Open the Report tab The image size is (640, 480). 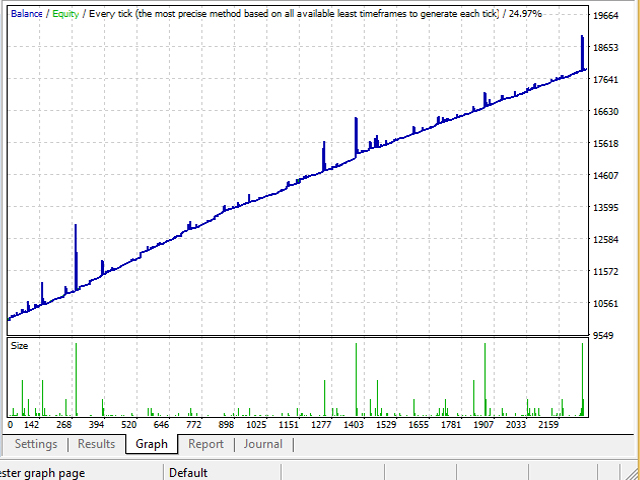click(206, 444)
